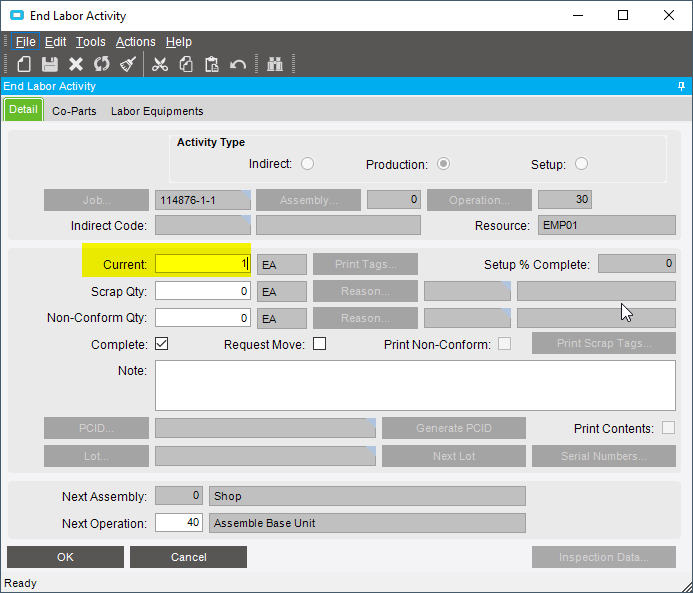693x593 pixels.
Task: Click the Delete X toolbar icon
Action: tap(76, 65)
